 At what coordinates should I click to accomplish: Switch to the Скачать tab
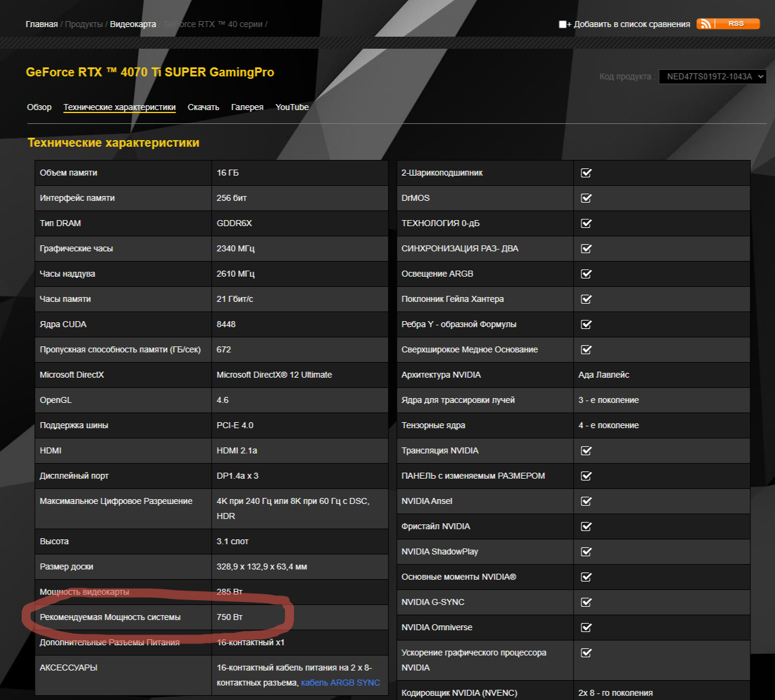click(203, 107)
